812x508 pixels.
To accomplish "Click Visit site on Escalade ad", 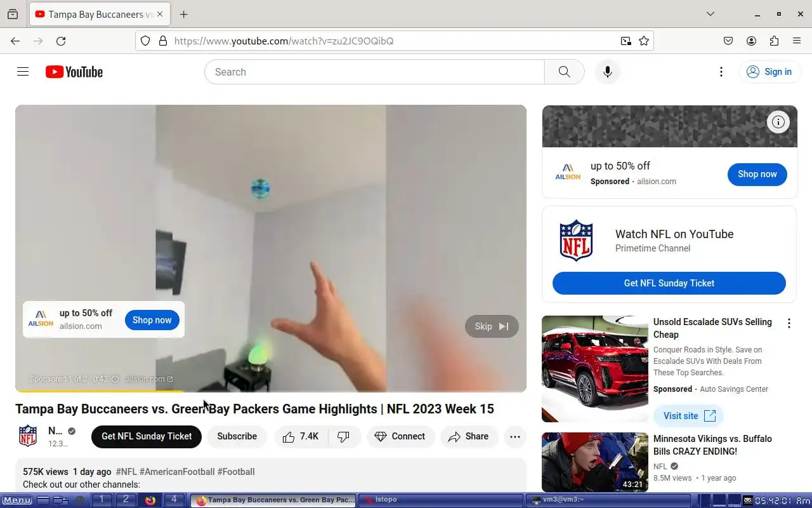I will pos(689,416).
